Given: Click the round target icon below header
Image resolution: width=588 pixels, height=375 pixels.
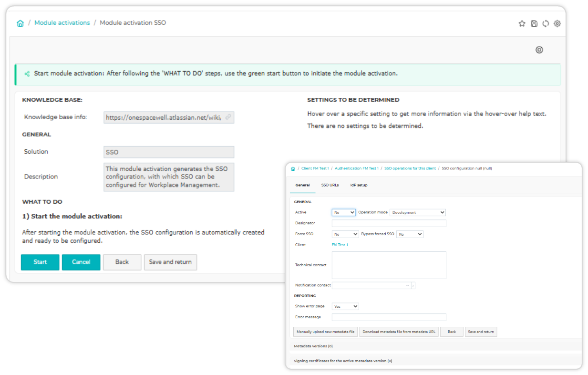Looking at the screenshot, I should (539, 50).
